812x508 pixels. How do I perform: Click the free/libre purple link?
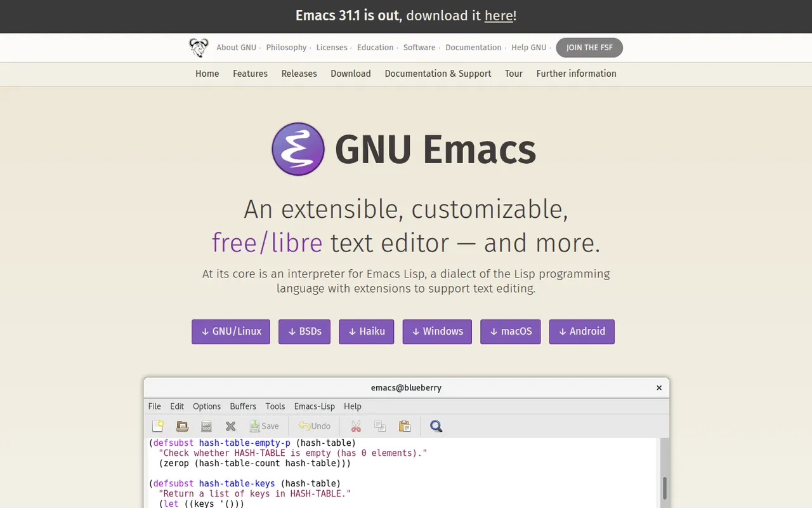267,243
